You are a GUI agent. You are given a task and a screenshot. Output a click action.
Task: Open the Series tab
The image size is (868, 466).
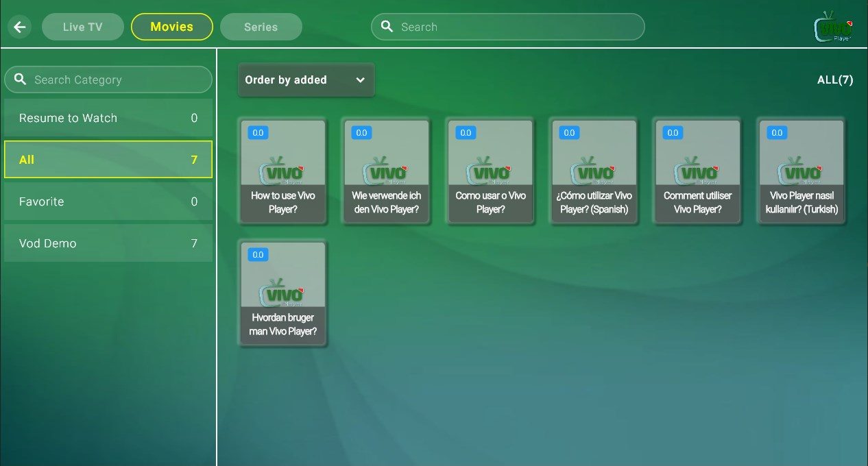tap(261, 27)
